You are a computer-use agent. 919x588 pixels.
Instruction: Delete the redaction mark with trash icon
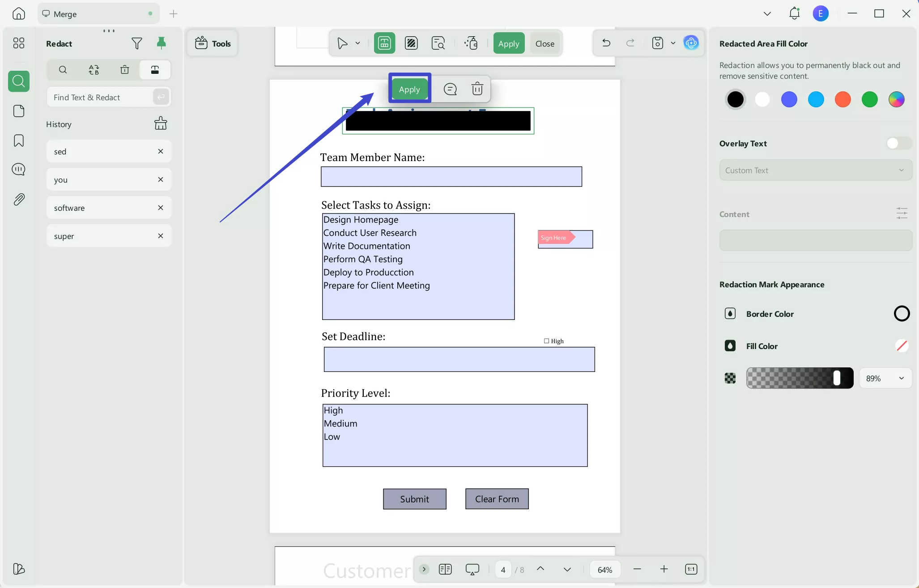477,89
